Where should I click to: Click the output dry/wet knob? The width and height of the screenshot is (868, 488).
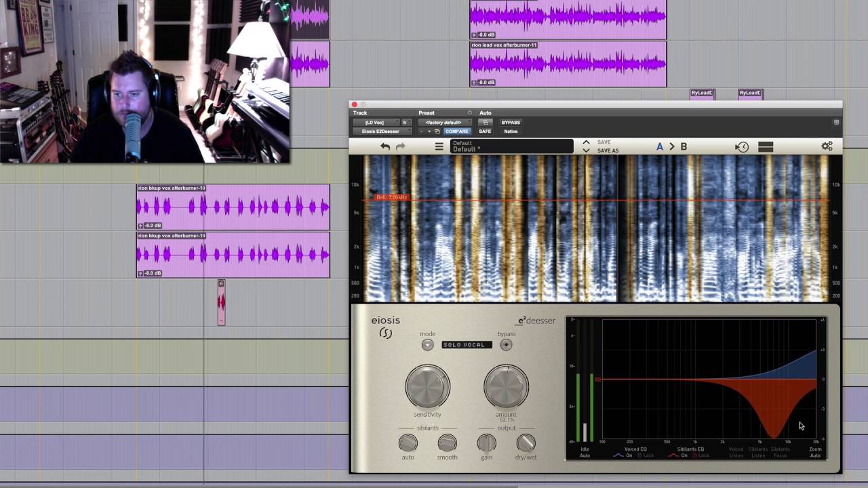tap(526, 443)
